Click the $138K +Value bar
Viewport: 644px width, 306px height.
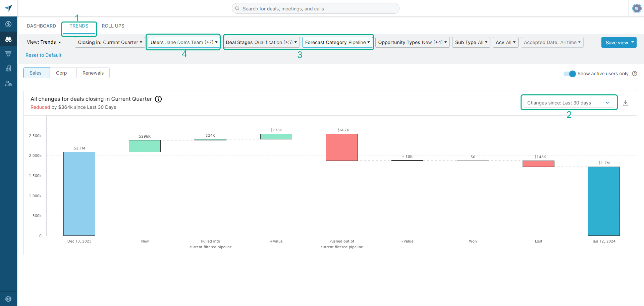pos(276,136)
